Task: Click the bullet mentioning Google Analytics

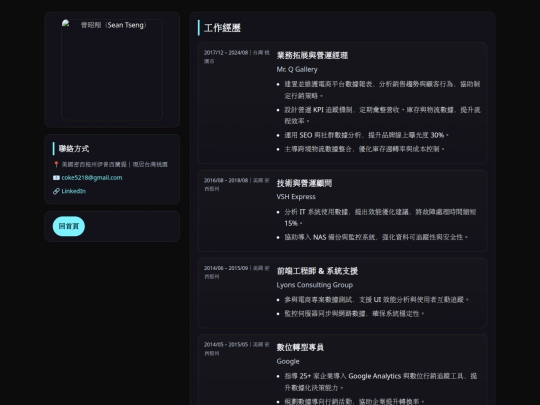Action: point(381,382)
